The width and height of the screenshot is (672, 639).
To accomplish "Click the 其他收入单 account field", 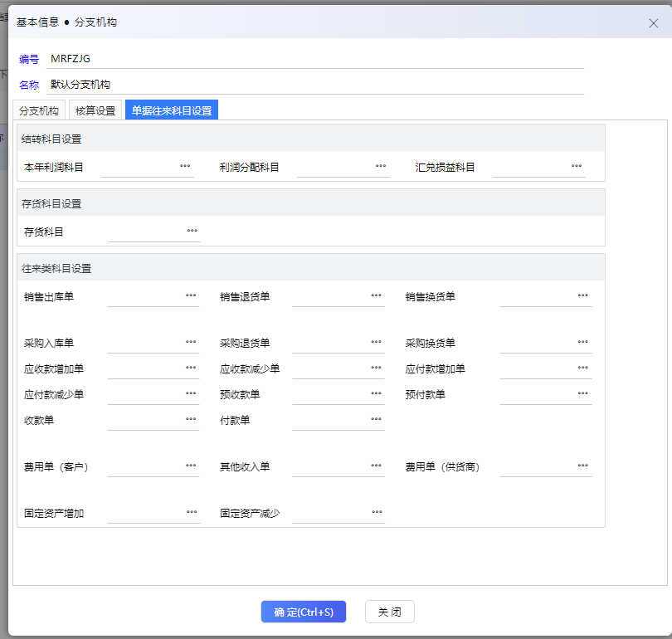I will pos(330,466).
